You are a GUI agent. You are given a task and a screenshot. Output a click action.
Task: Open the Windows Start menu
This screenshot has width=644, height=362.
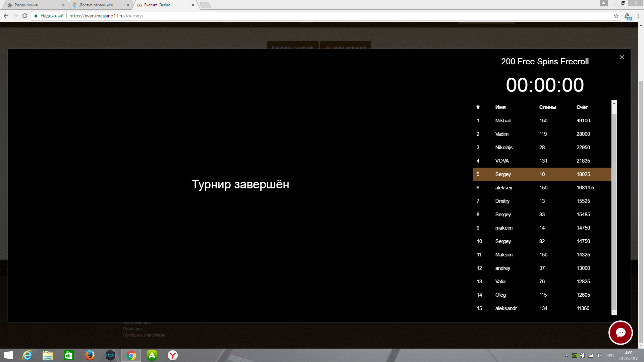click(8, 355)
